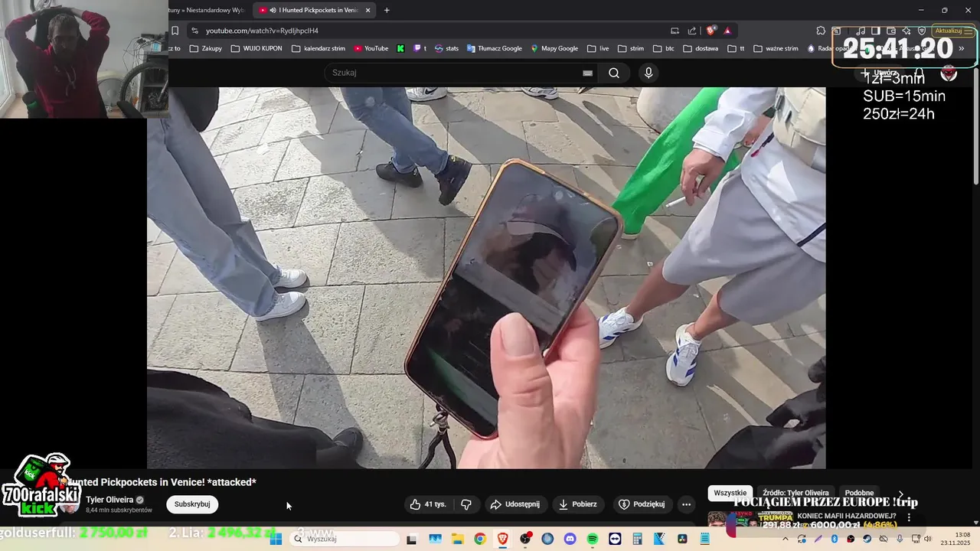Open the Zakupy bookmarks folder
Viewport: 980px width, 551px height.
click(205, 48)
